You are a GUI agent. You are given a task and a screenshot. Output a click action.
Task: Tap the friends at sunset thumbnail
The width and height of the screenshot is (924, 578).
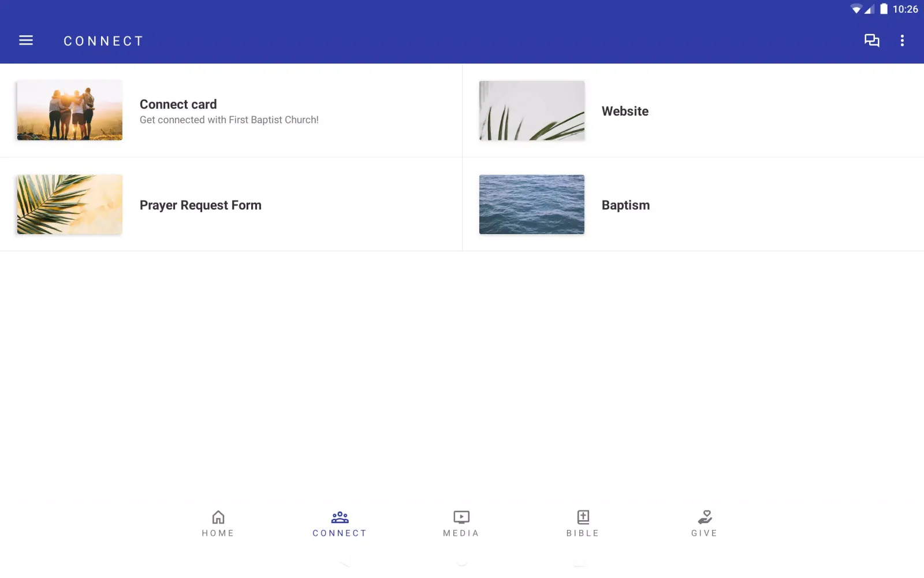[70, 110]
